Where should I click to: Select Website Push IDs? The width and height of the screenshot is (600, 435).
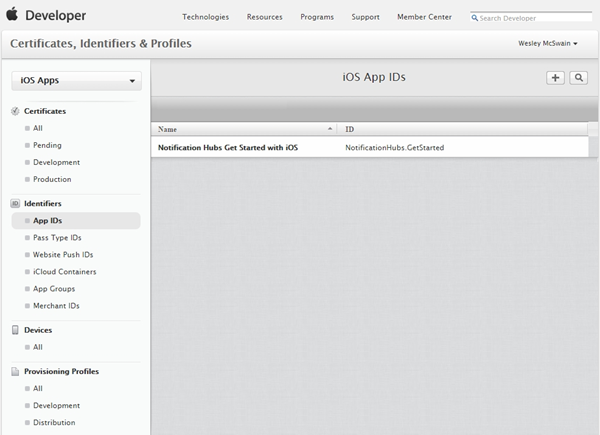63,255
